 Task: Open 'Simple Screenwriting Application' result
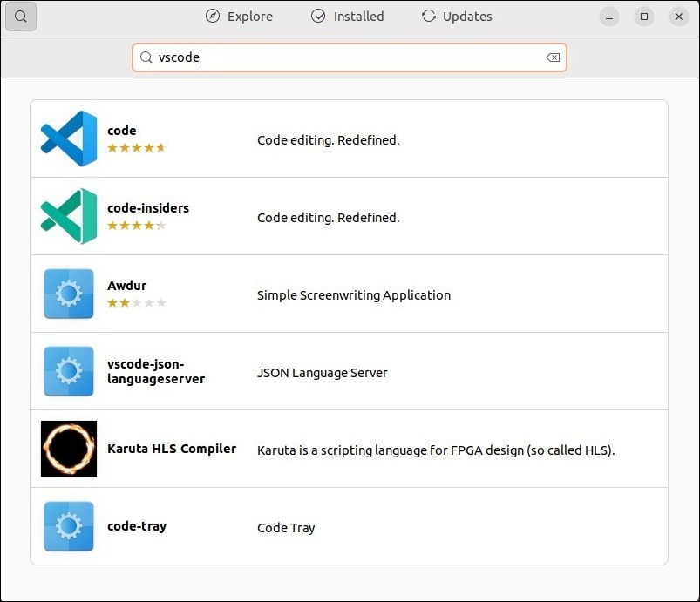click(x=354, y=295)
